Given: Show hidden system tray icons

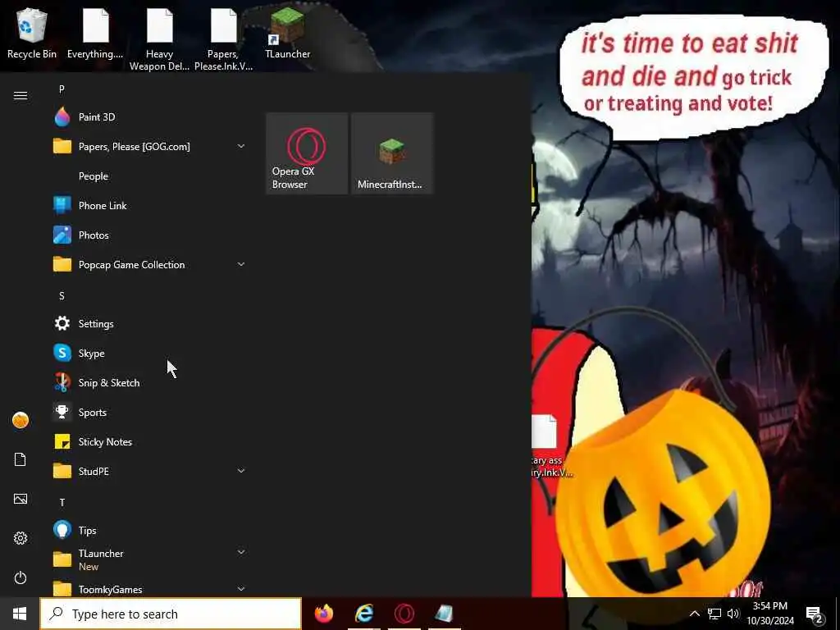Looking at the screenshot, I should [x=694, y=614].
